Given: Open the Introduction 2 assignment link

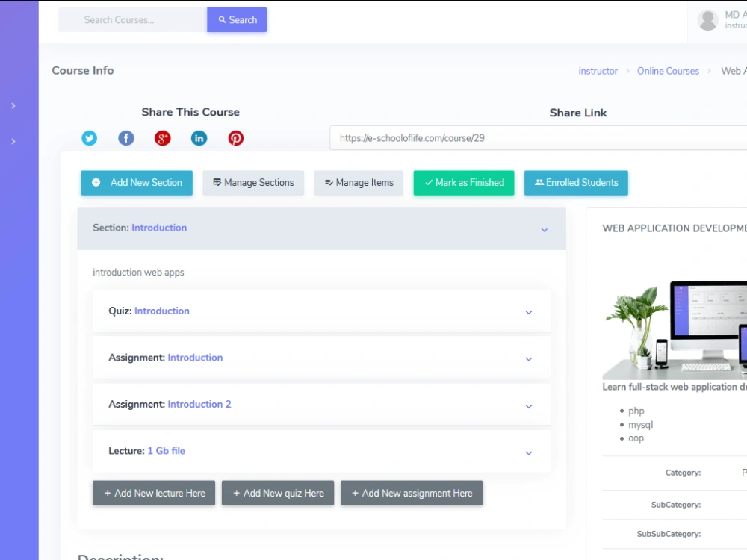Looking at the screenshot, I should pos(199,404).
